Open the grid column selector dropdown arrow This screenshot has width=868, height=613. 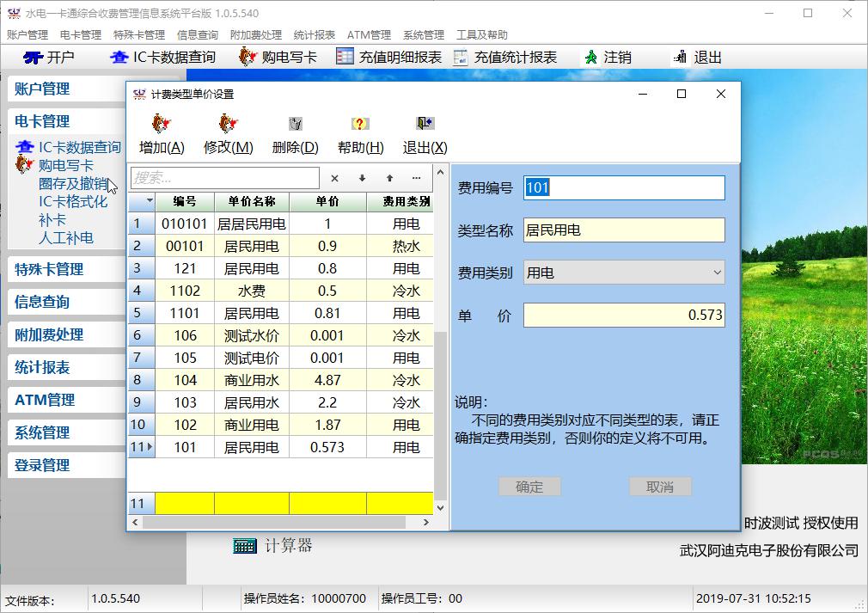[150, 201]
